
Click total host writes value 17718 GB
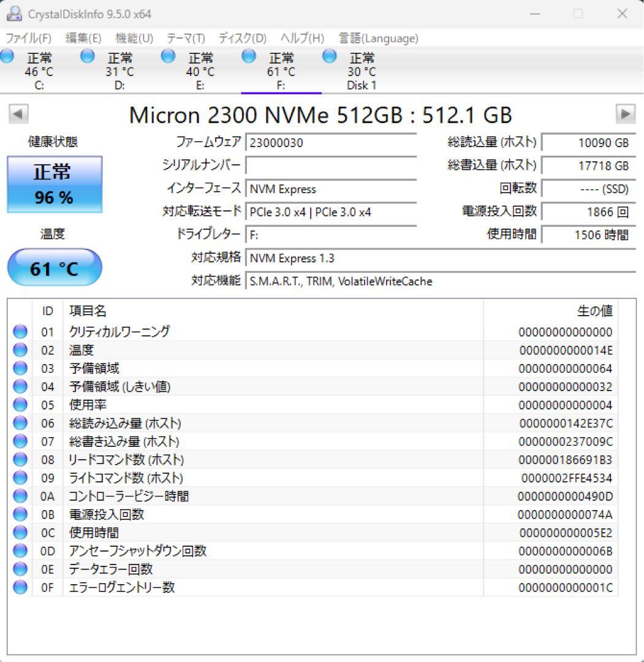[x=589, y=165]
